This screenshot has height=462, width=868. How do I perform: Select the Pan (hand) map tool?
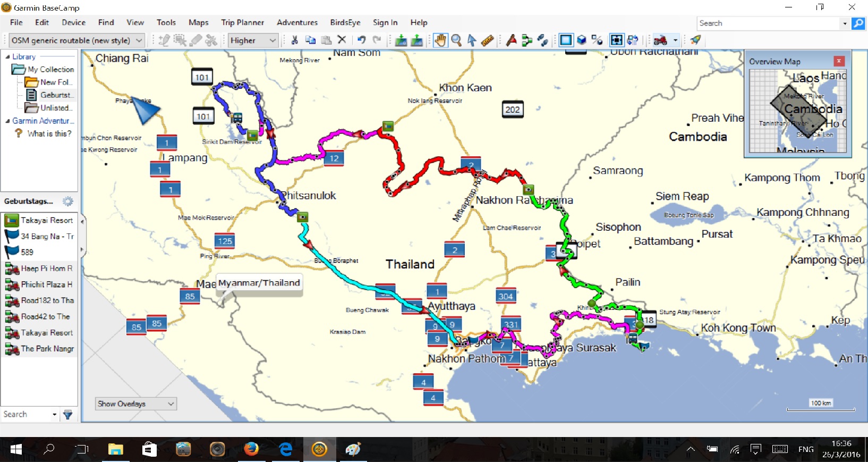(440, 40)
